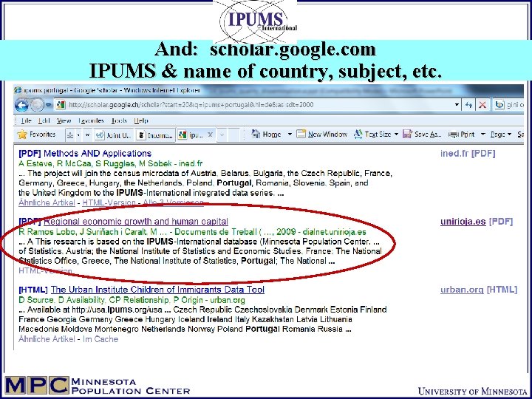Image resolution: width=532 pixels, height=399 pixels.
Task: Go back with the browser Back arrow
Action: coord(21,105)
